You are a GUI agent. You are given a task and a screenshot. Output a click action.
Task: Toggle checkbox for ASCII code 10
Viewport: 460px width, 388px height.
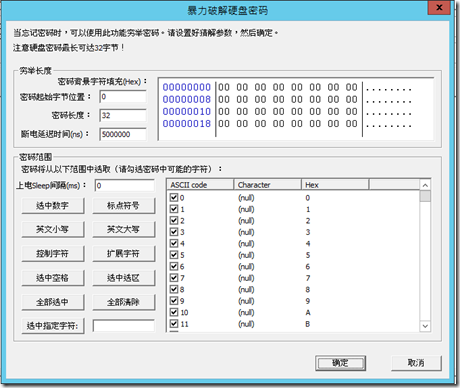(174, 312)
